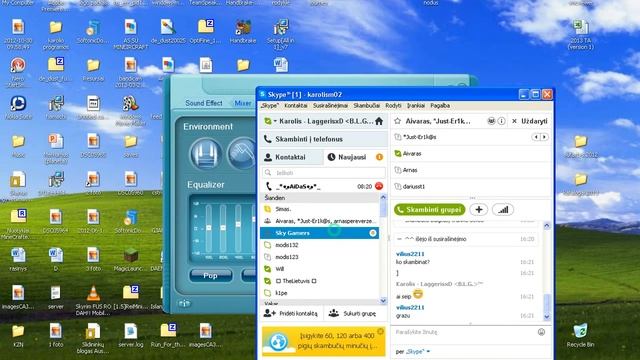
Task: Select k1pe in recent list
Action: coord(320,293)
